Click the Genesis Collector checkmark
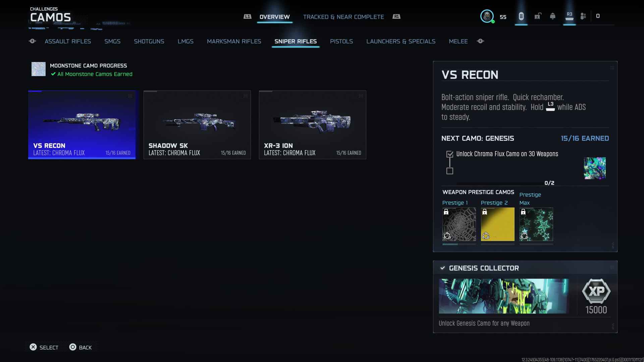This screenshot has width=644, height=362. click(442, 268)
